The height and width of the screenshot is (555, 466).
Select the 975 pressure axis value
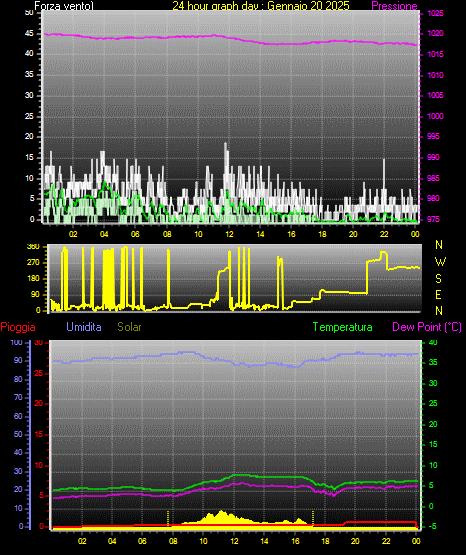tap(433, 219)
